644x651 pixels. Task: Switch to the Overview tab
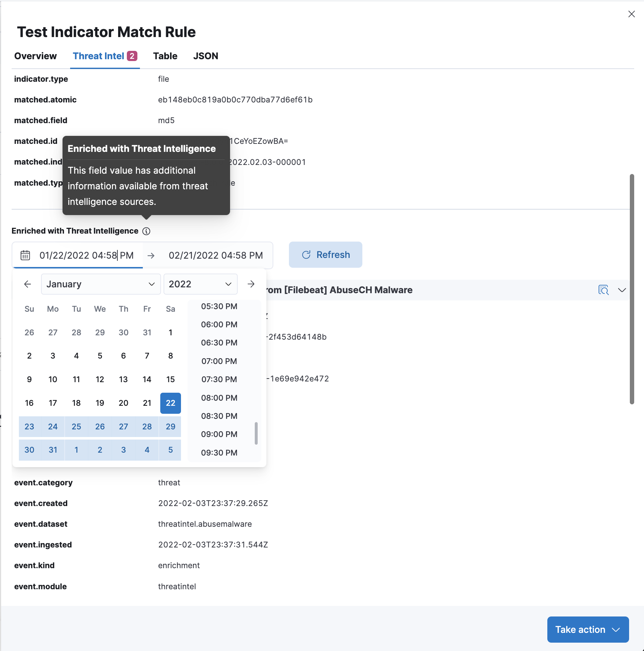pos(36,56)
